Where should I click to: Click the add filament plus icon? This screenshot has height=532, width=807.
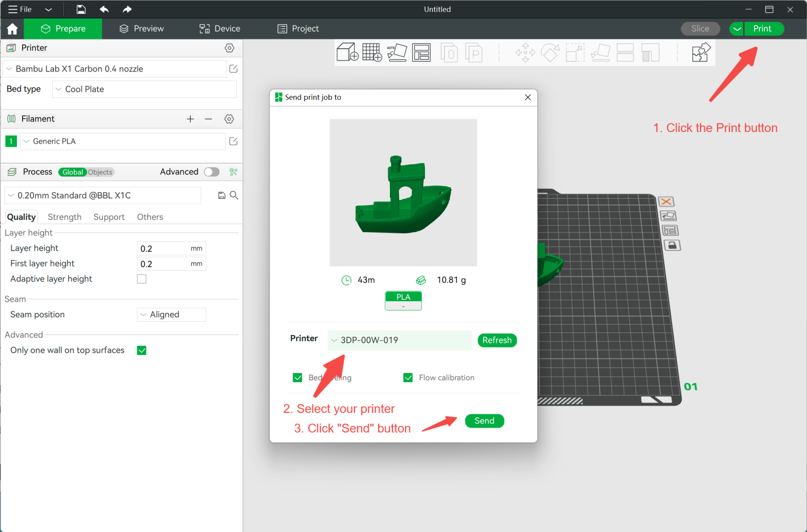190,119
